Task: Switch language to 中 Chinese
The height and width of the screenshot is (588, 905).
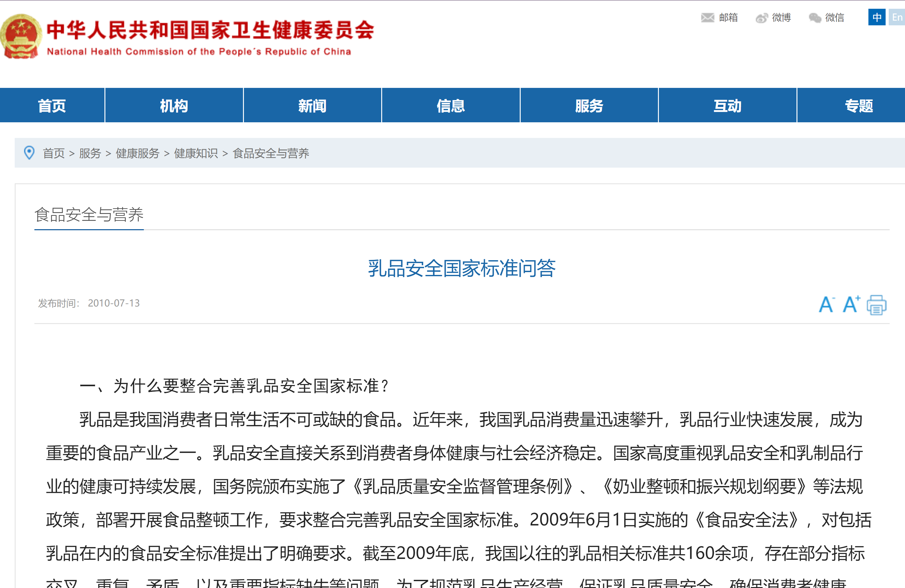Action: [877, 18]
